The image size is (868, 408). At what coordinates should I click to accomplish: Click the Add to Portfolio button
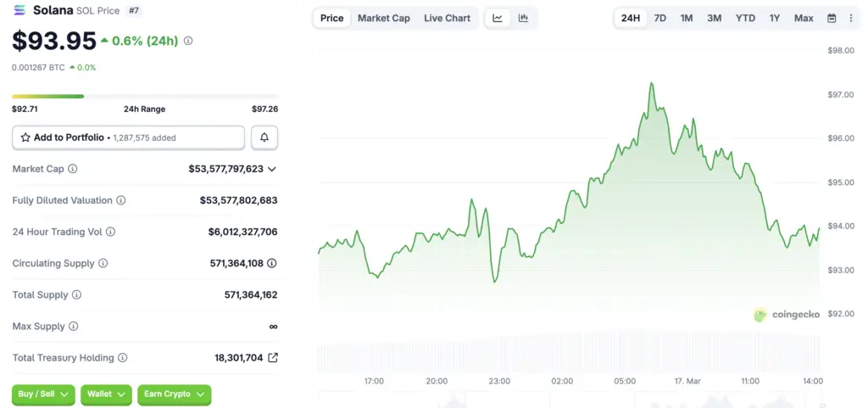click(x=128, y=137)
